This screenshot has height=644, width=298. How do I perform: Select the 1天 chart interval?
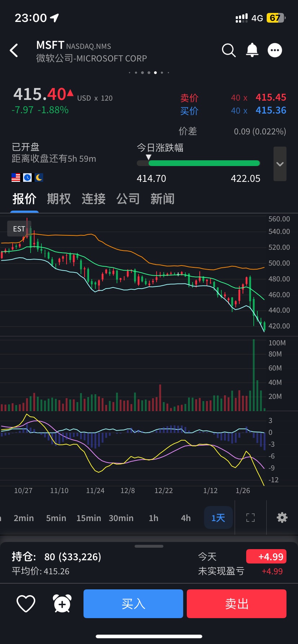pyautogui.click(x=218, y=518)
